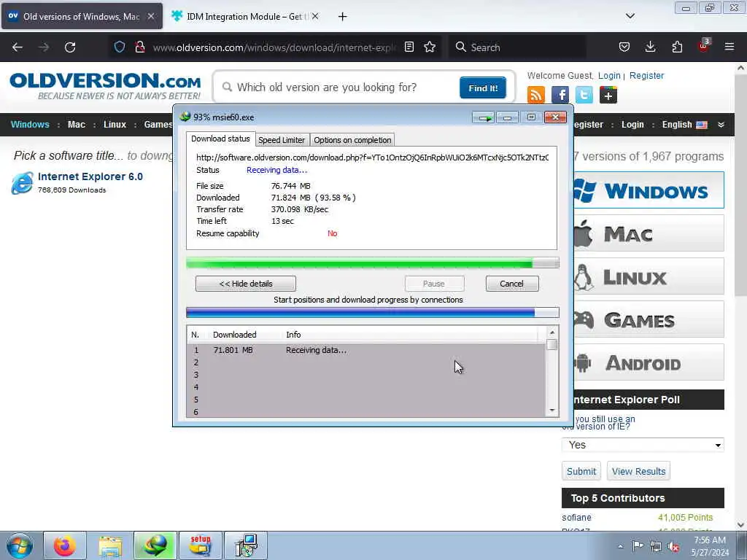Open the Linux category banner
The width and height of the screenshot is (747, 560).
coord(649,276)
